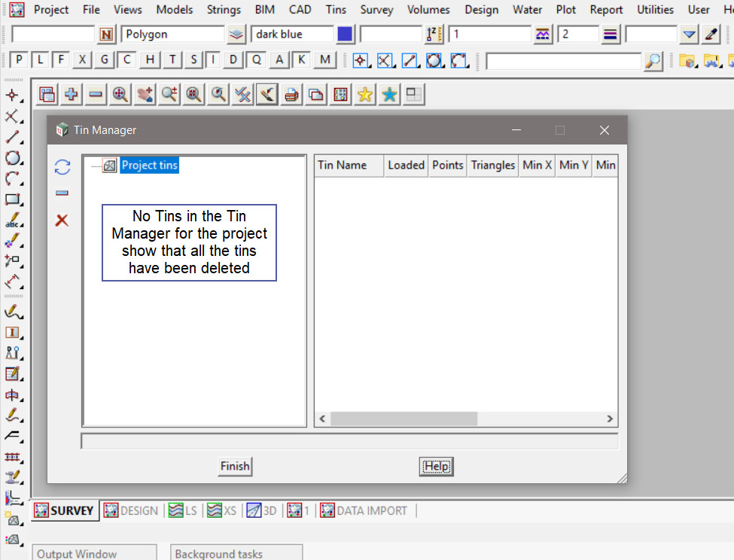Click the dark blue colour swatch
Image resolution: width=734 pixels, height=560 pixels.
coord(345,35)
